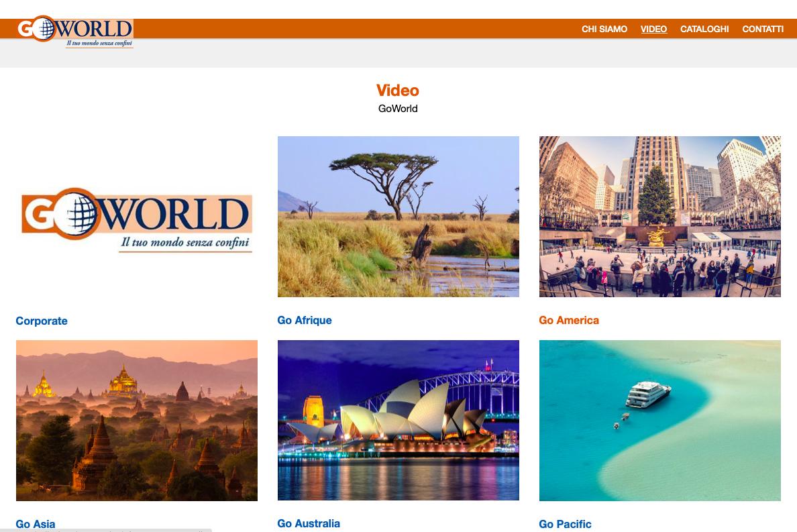The height and width of the screenshot is (532, 797).
Task: Follow the Corporate video link
Action: 42,321
